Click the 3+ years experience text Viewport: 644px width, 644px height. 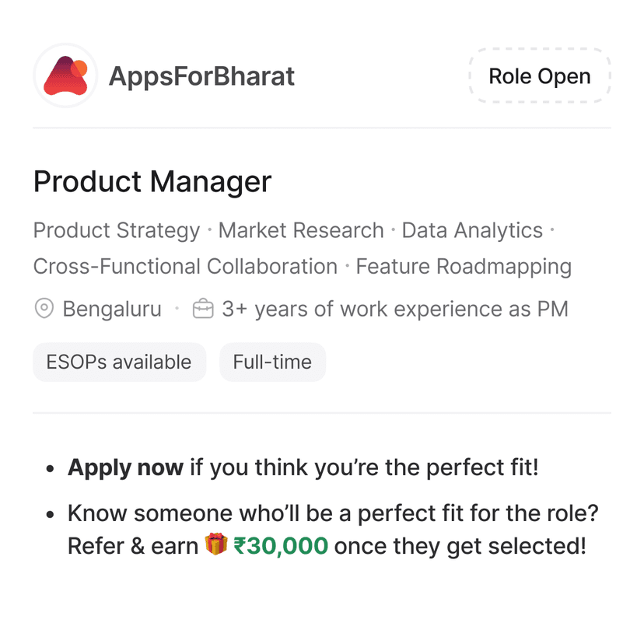coord(395,309)
